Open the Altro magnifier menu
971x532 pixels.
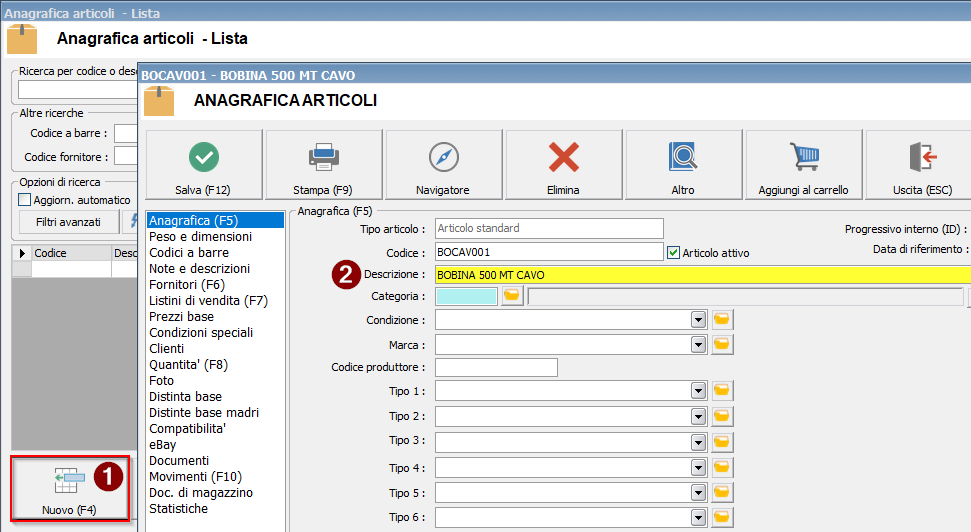coord(683,165)
